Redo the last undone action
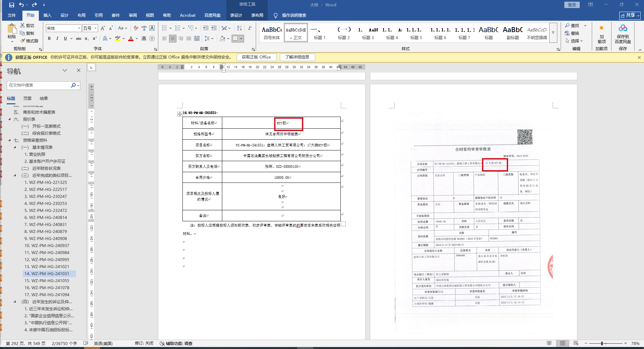644x349 pixels. pyautogui.click(x=34, y=5)
